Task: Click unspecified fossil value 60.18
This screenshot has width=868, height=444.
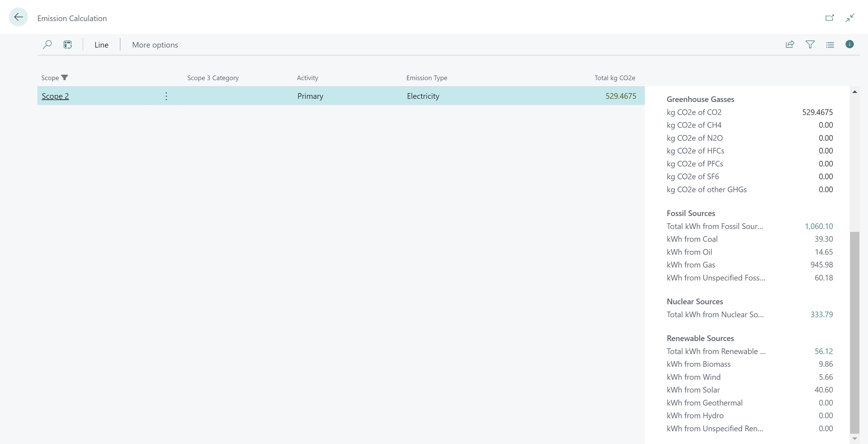Action: click(x=824, y=278)
